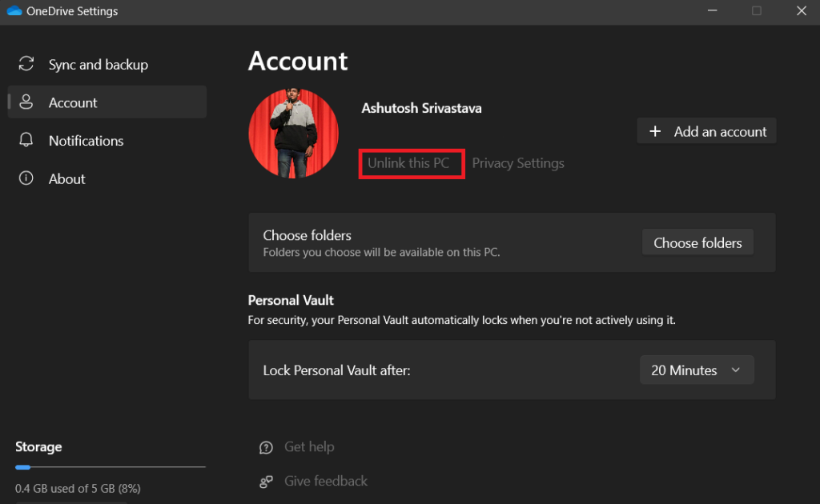Screen dimensions: 820x504
Task: Click the Get help link text
Action: click(x=309, y=447)
